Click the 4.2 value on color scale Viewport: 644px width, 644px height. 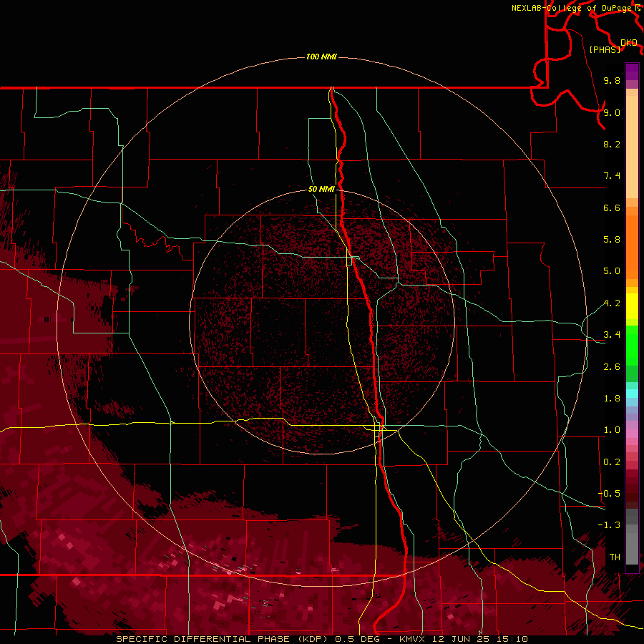tap(612, 303)
